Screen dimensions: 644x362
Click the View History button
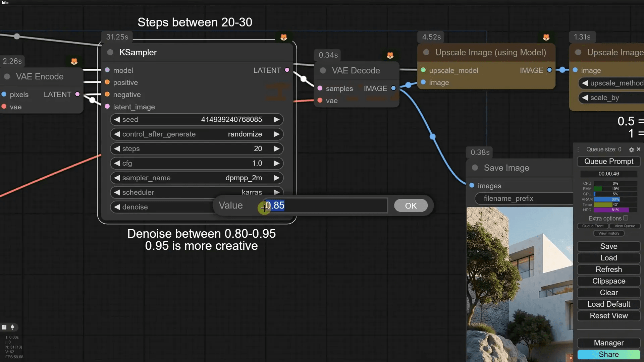(608, 233)
